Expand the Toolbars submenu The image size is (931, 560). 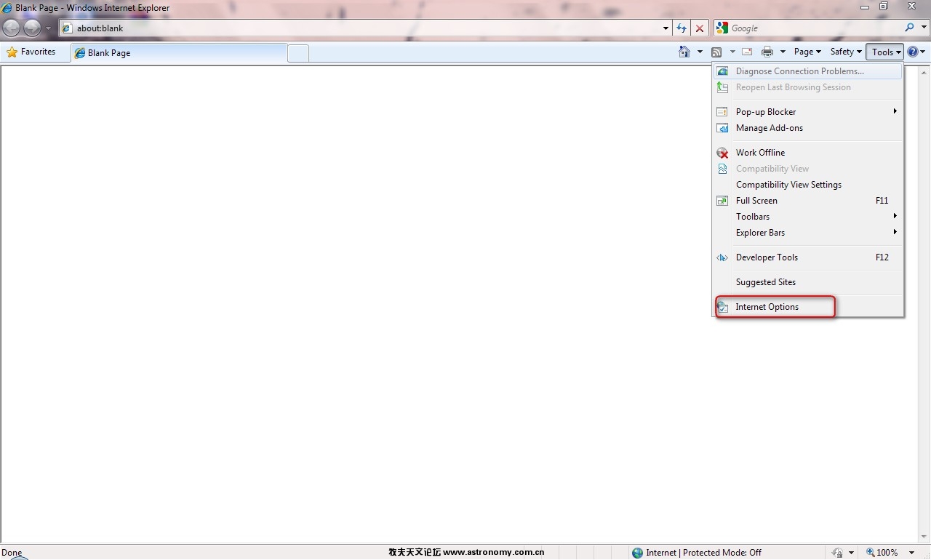click(808, 217)
